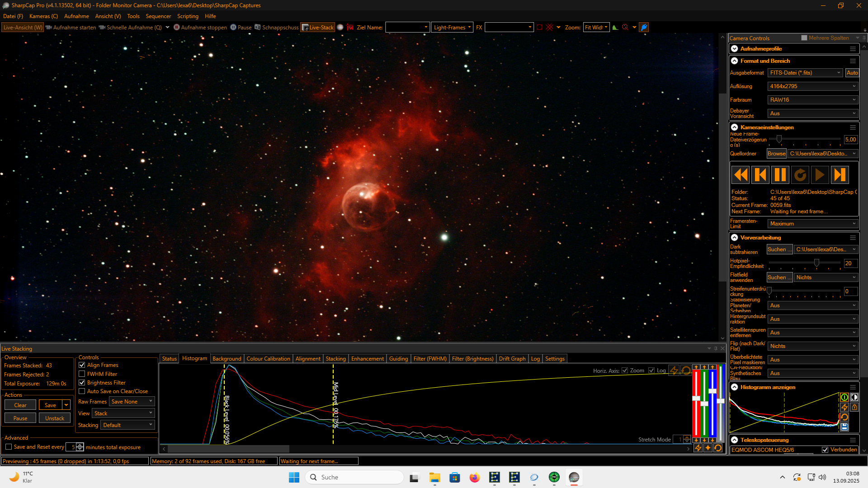
Task: Click the step back one frame button
Action: pos(760,175)
